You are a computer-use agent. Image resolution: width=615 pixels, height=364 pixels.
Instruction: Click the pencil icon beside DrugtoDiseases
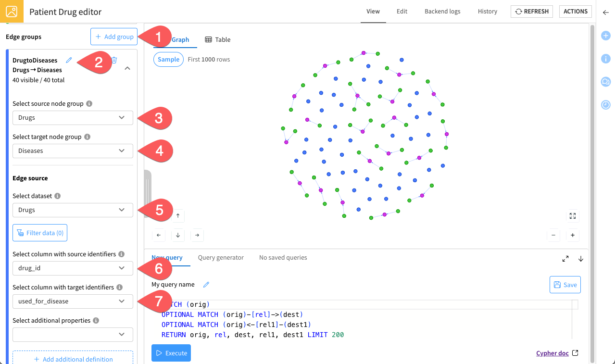69,60
